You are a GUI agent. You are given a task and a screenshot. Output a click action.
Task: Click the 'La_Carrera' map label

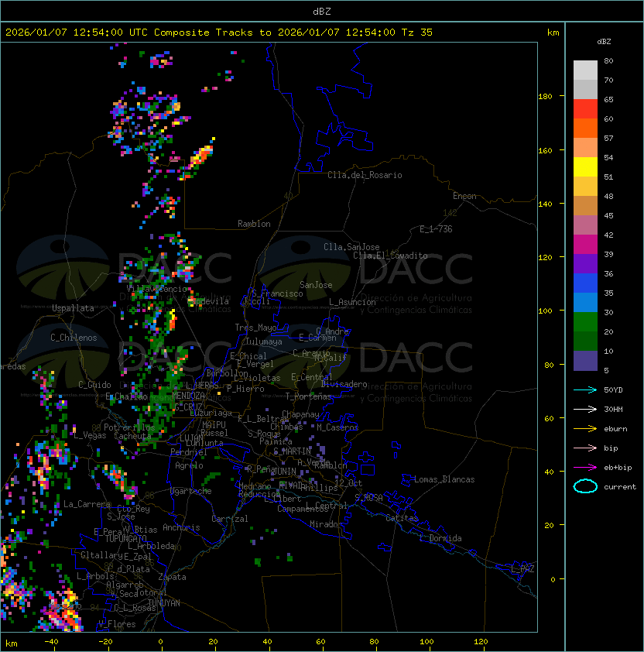[x=87, y=504]
